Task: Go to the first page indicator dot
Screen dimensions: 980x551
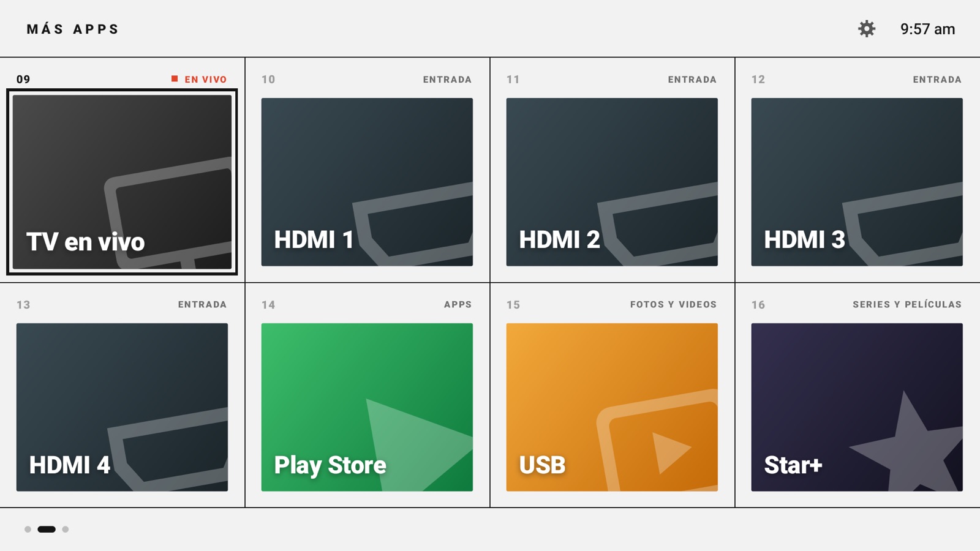Action: [28, 529]
